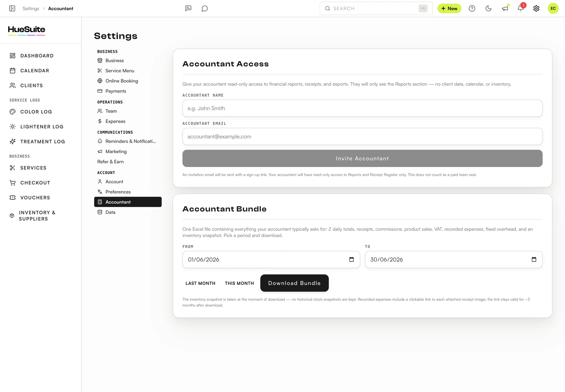The width and height of the screenshot is (565, 392).
Task: Select Business settings storefront icon
Action: click(100, 60)
